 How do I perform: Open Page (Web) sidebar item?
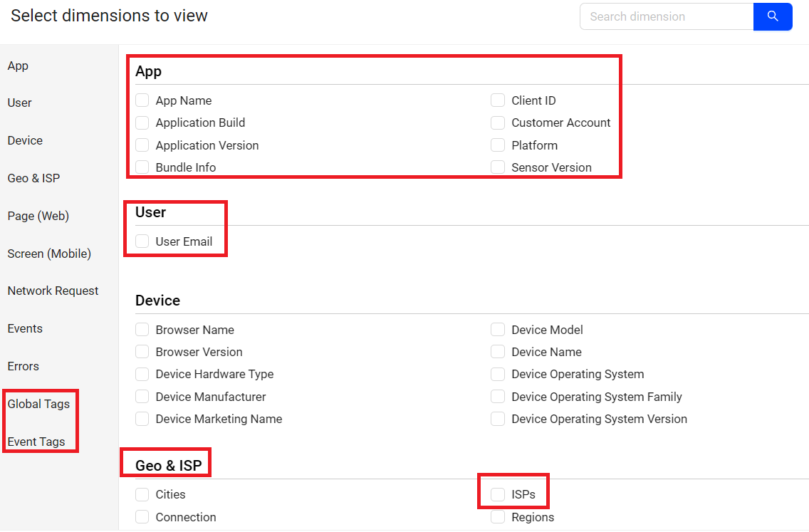tap(38, 216)
